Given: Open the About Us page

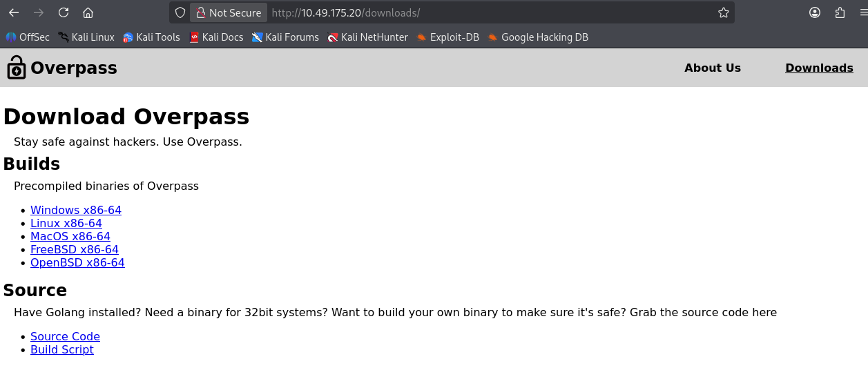Looking at the screenshot, I should (713, 68).
